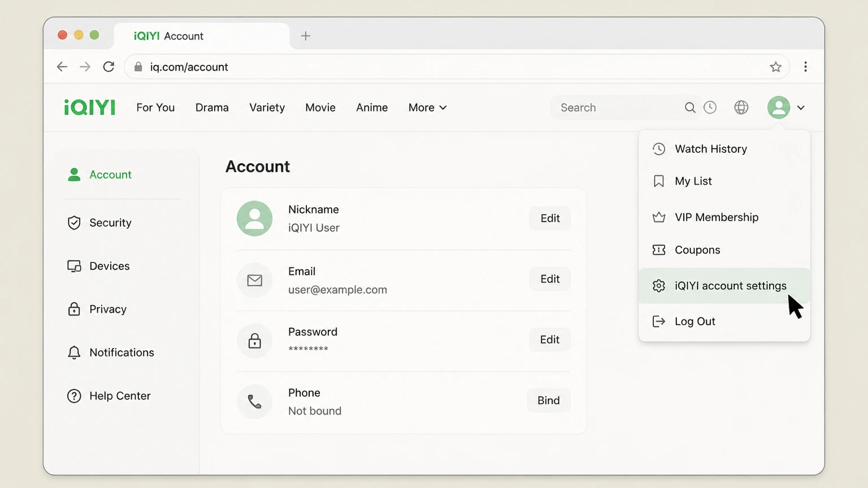Click the lock icon in address bar
This screenshot has width=868, height=488.
tap(138, 67)
